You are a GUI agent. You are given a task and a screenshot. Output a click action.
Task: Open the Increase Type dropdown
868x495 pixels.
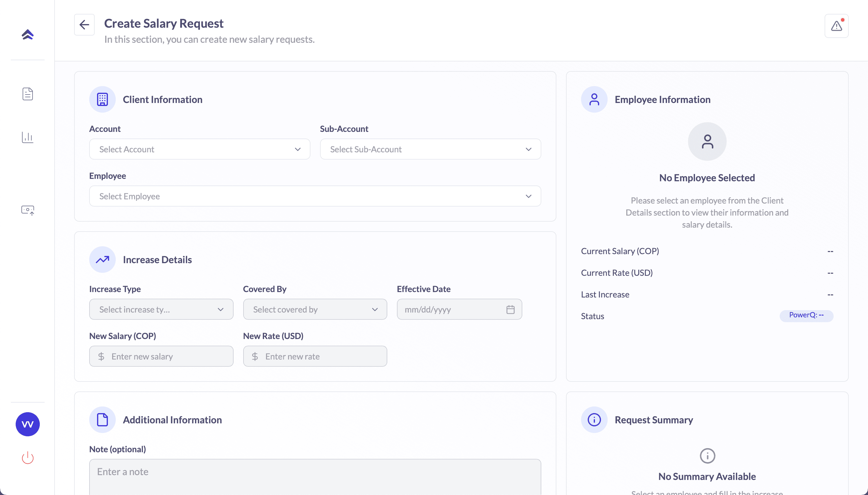[x=161, y=310]
